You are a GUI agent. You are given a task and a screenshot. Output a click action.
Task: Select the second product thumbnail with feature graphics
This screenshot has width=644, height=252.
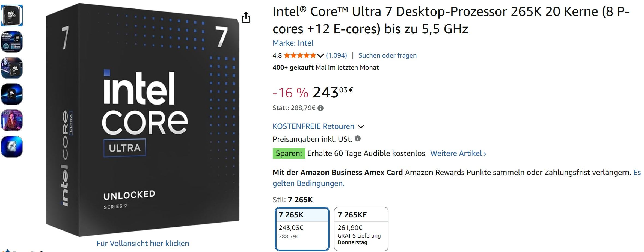12,42
